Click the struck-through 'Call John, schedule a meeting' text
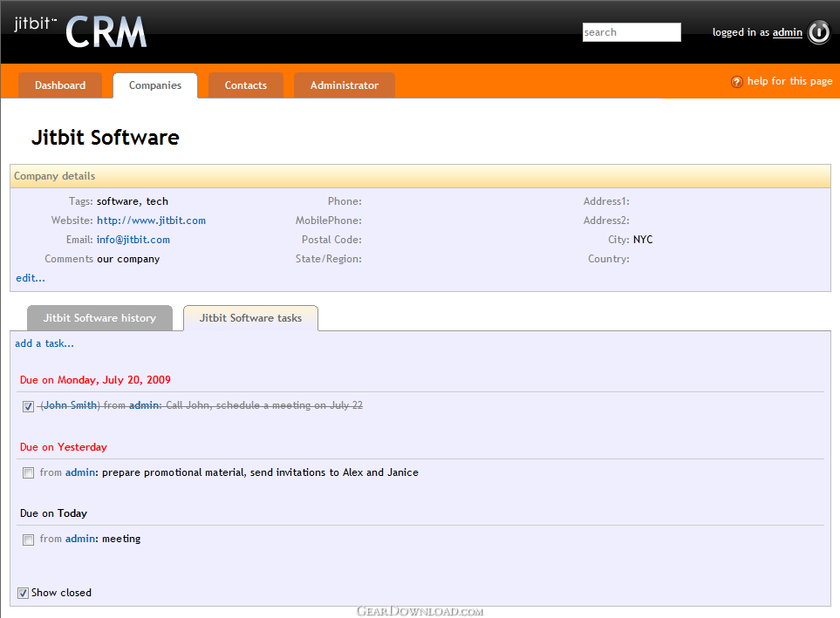This screenshot has width=840, height=618. 264,405
